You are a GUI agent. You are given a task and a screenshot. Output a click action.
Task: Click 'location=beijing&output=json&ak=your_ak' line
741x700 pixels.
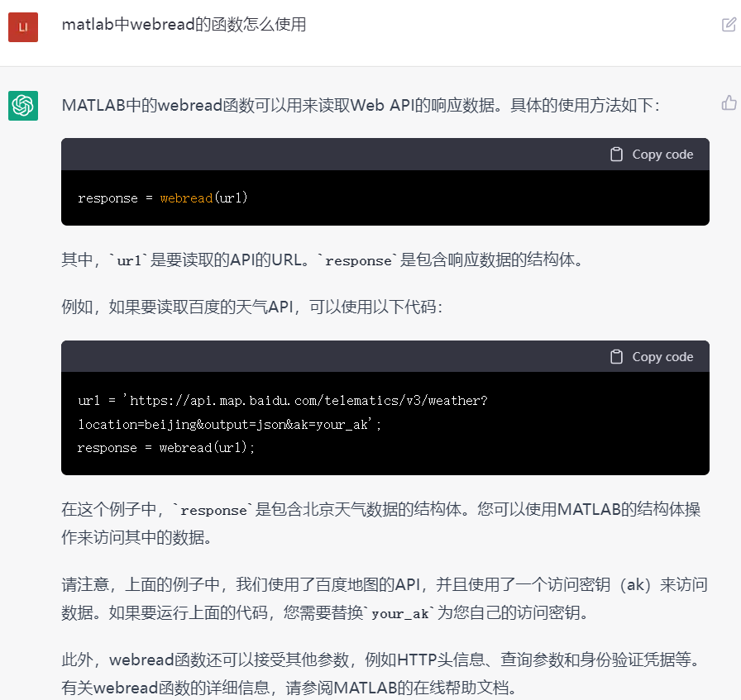point(229,424)
